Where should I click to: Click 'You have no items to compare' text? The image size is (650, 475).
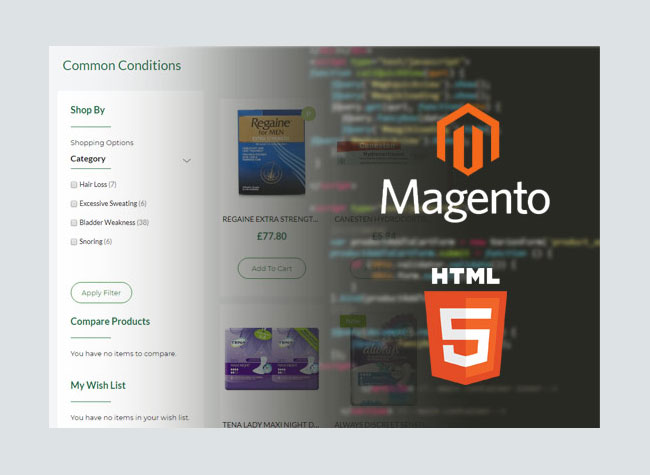point(124,354)
